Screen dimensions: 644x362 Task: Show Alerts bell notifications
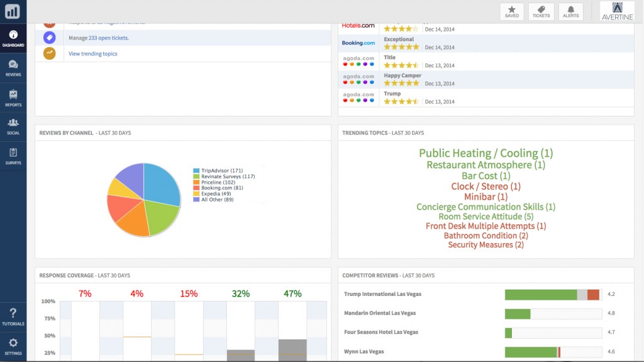(570, 11)
